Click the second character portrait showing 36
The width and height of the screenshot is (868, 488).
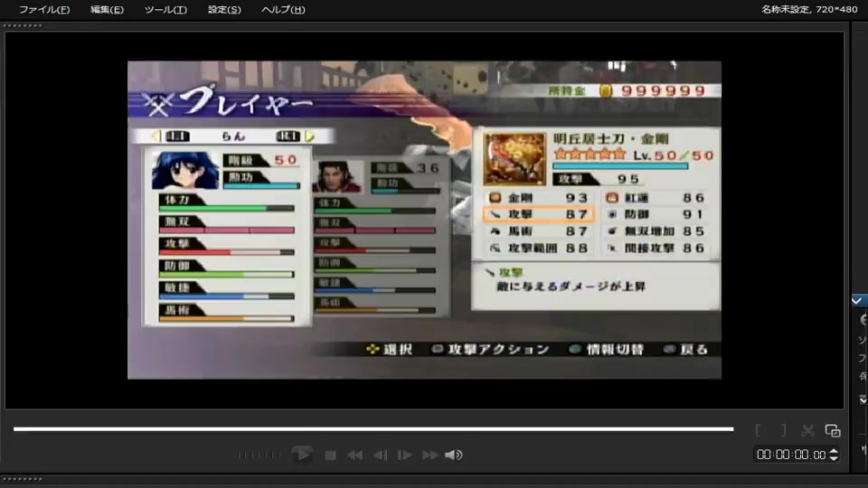click(337, 176)
